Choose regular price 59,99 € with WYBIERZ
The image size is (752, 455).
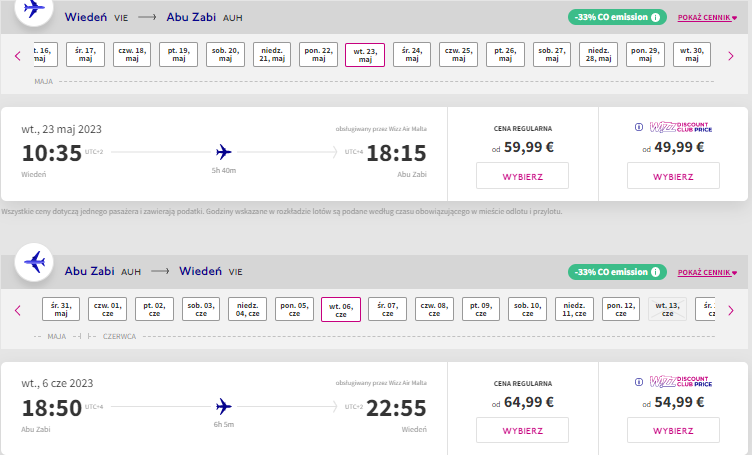click(522, 176)
